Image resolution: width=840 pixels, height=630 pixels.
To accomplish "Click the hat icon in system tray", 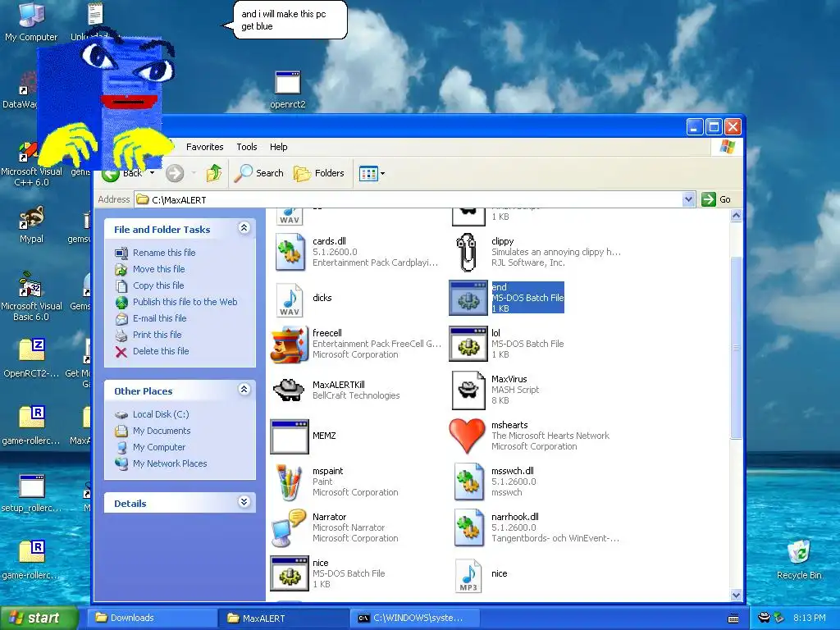I will [765, 618].
